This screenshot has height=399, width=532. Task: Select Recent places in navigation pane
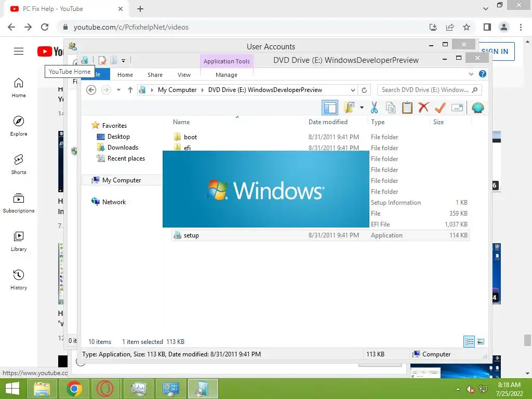click(x=126, y=158)
